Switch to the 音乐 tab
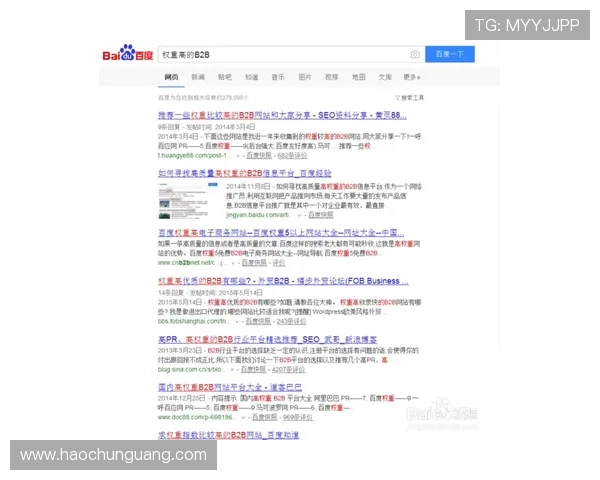This screenshot has width=600, height=480. pos(278,77)
